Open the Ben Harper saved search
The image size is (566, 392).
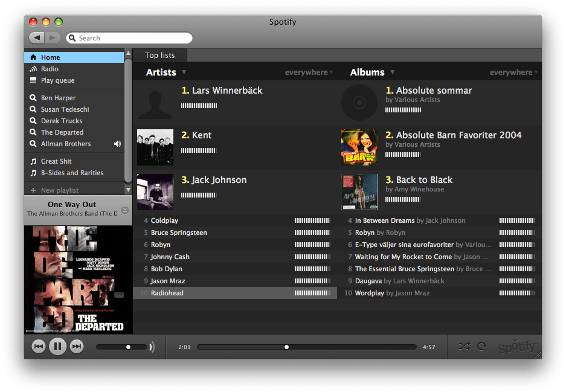coord(74,98)
